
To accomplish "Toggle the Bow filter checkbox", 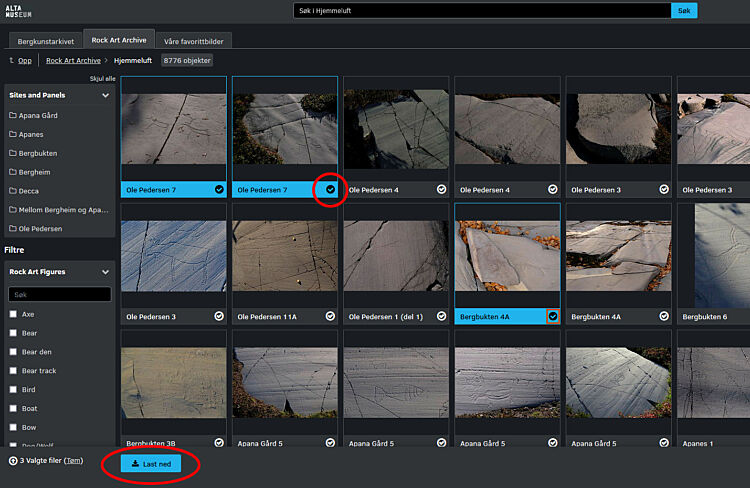I will click(13, 427).
